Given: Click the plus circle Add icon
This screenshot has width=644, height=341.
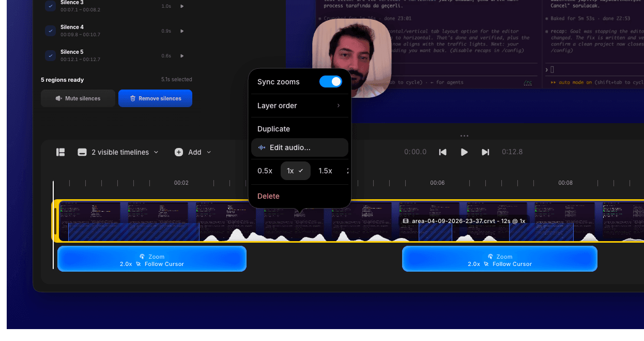Looking at the screenshot, I should pos(179,152).
